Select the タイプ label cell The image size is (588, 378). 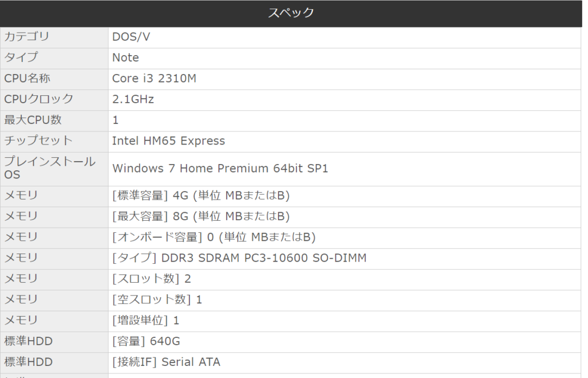coord(55,58)
